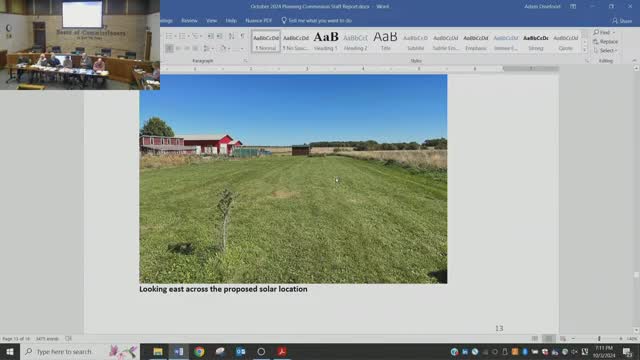Open File Explorer from taskbar
This screenshot has width=640, height=360.
158,351
